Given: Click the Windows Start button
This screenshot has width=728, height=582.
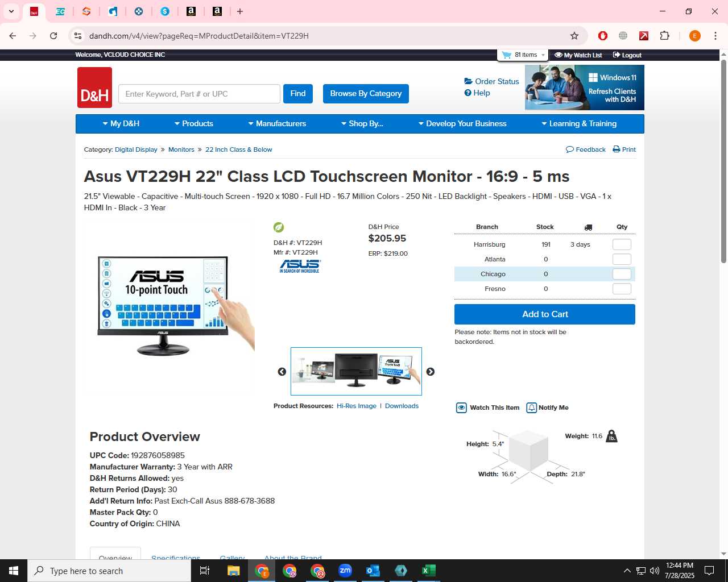Looking at the screenshot, I should tap(14, 571).
